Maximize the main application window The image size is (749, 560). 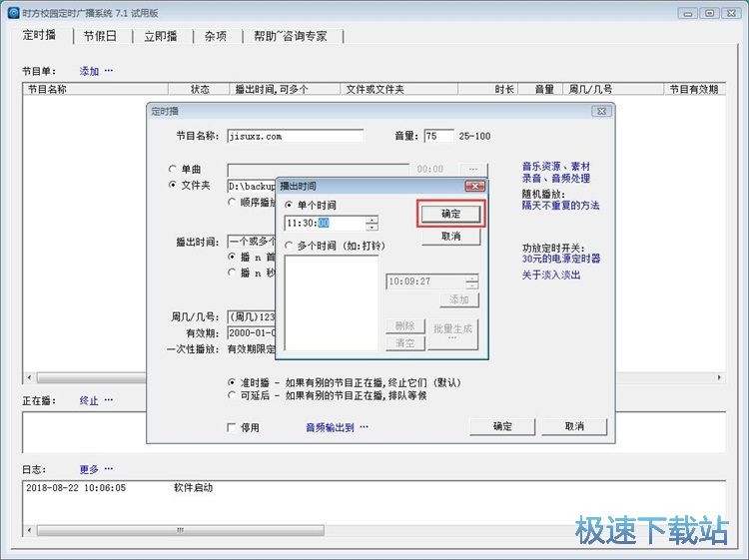(710, 13)
